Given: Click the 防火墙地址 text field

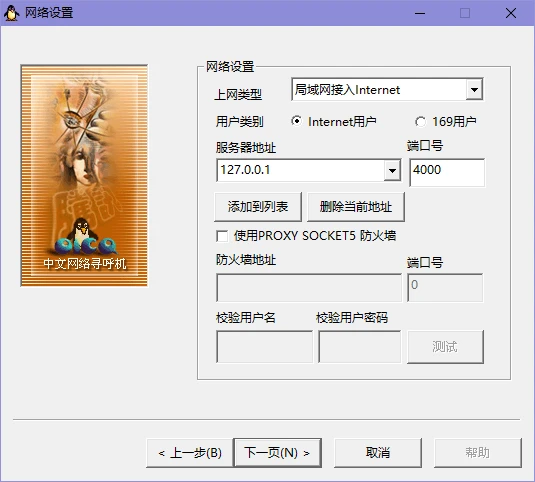Looking at the screenshot, I should 309,287.
